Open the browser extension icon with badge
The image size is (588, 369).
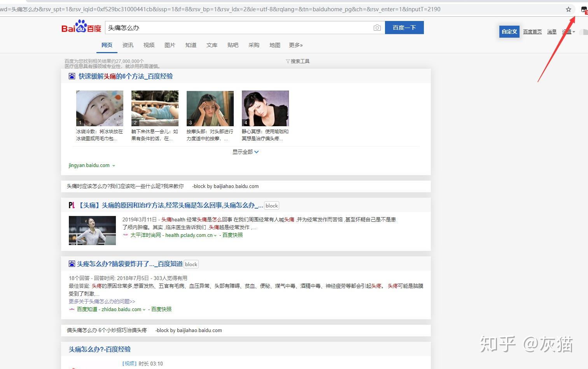coord(584,10)
